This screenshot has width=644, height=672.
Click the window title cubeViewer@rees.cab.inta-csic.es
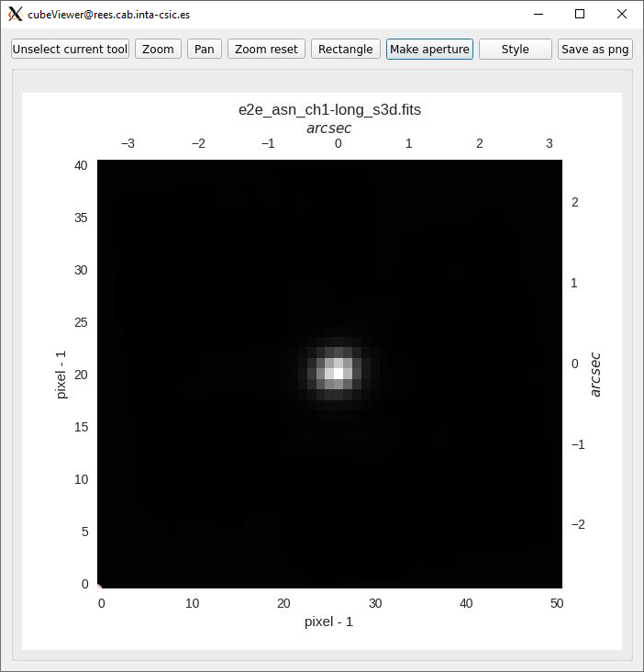click(x=109, y=15)
